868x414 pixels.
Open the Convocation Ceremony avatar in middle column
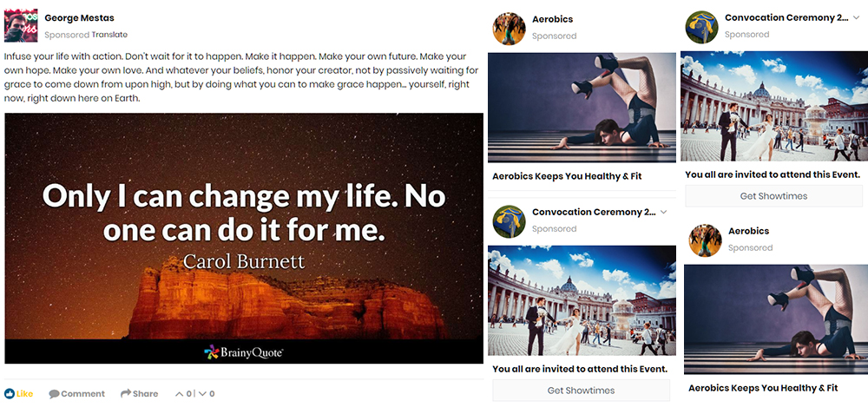509,221
